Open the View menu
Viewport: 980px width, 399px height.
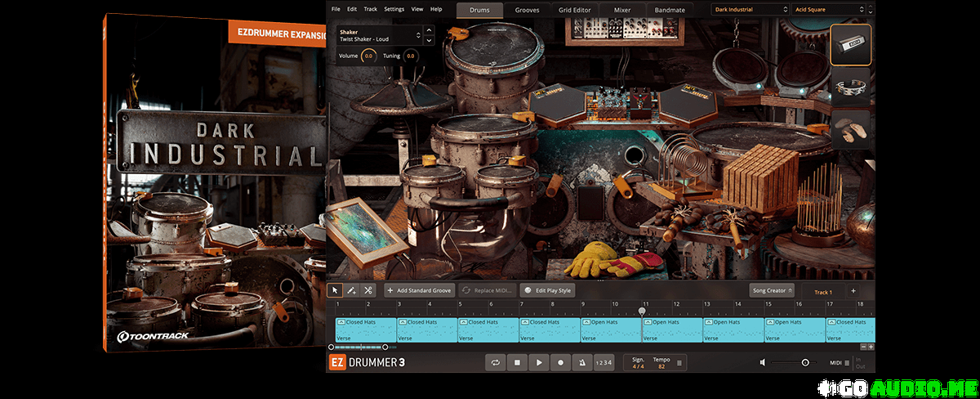click(417, 9)
